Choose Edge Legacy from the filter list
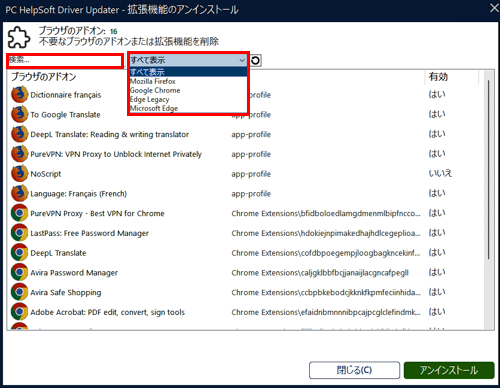The height and width of the screenshot is (388, 500). (188, 99)
